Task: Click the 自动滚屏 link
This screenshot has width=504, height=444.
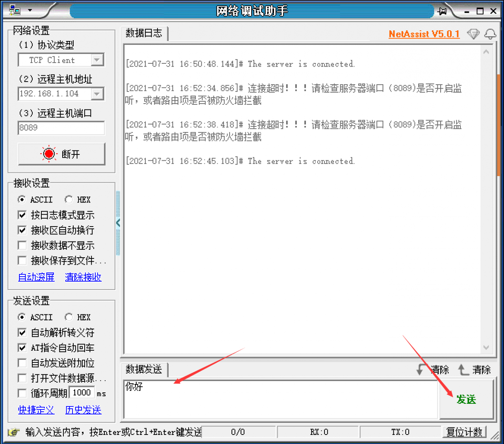Action: click(36, 277)
